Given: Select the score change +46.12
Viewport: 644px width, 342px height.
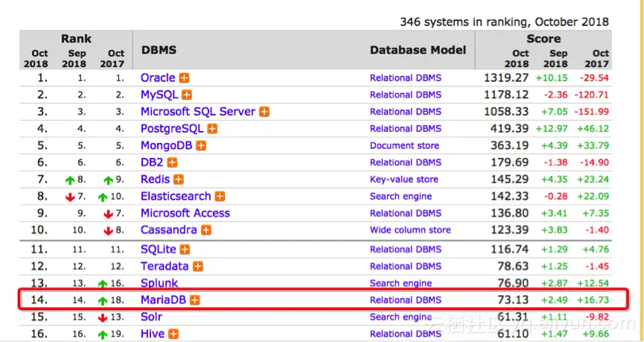Looking at the screenshot, I should coord(593,129).
